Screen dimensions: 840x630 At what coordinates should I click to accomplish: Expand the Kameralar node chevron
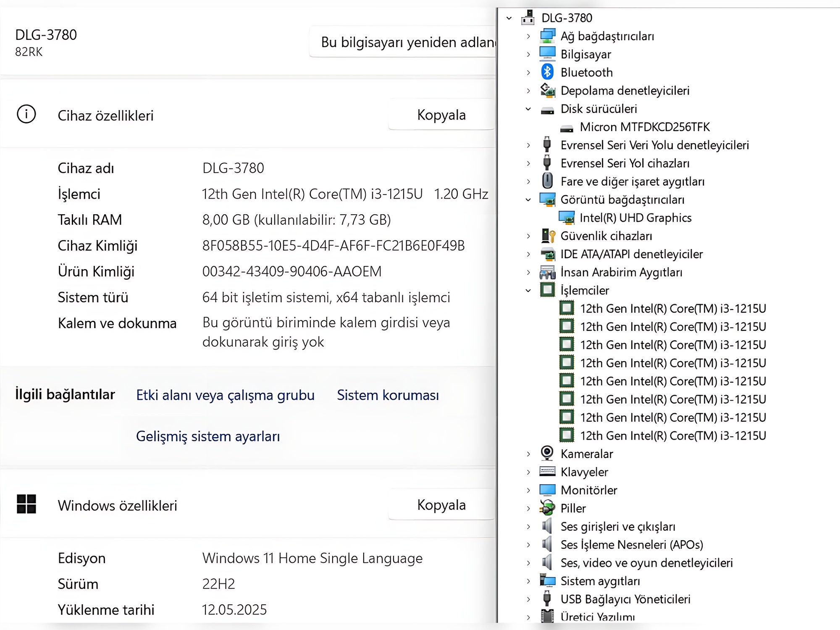(x=528, y=454)
